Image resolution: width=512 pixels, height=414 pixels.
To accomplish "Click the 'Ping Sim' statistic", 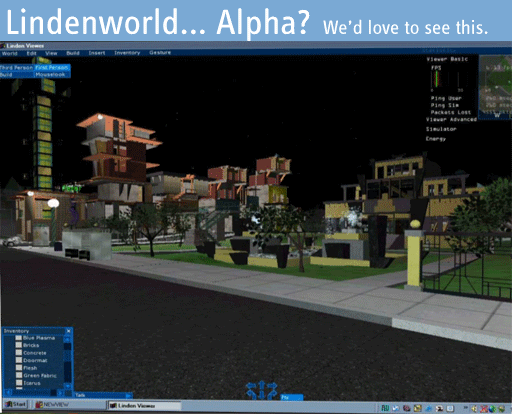I will (444, 105).
